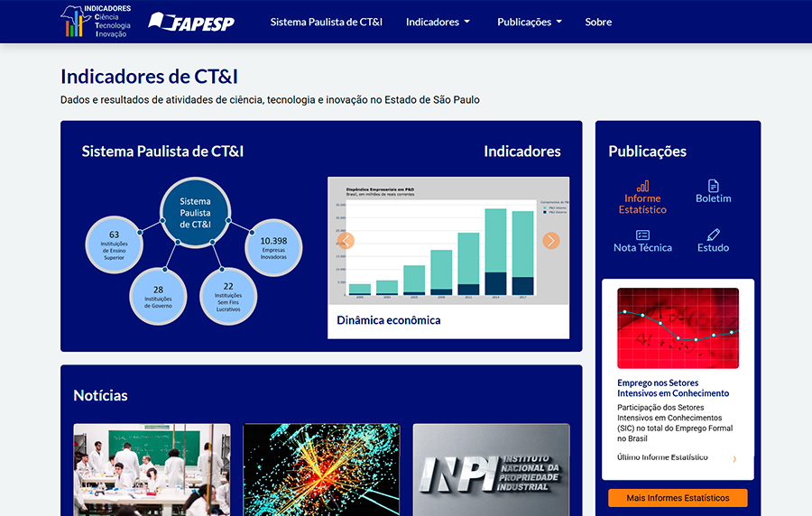This screenshot has height=516, width=812.
Task: Expand the Publicações dropdown menu
Action: coord(529,22)
